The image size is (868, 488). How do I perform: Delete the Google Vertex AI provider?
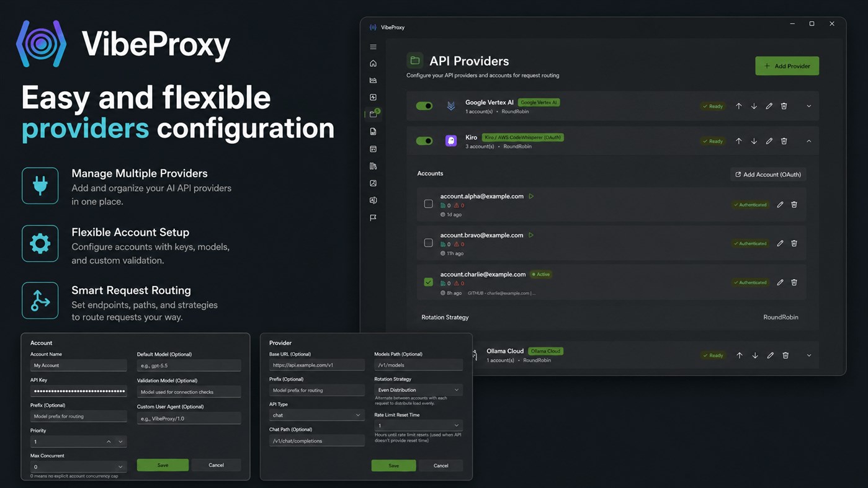pyautogui.click(x=784, y=106)
